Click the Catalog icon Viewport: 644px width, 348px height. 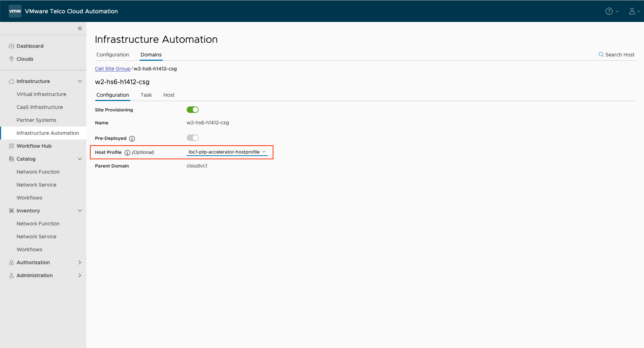tap(12, 159)
